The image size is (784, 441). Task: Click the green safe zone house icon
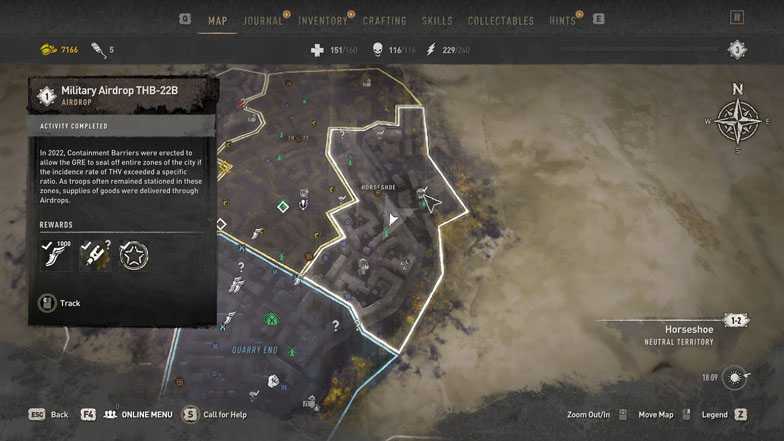point(271,318)
